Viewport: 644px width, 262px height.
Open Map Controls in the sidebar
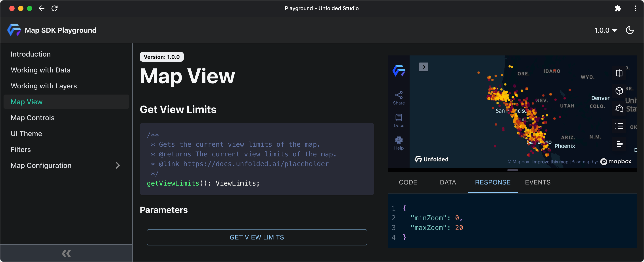[33, 118]
